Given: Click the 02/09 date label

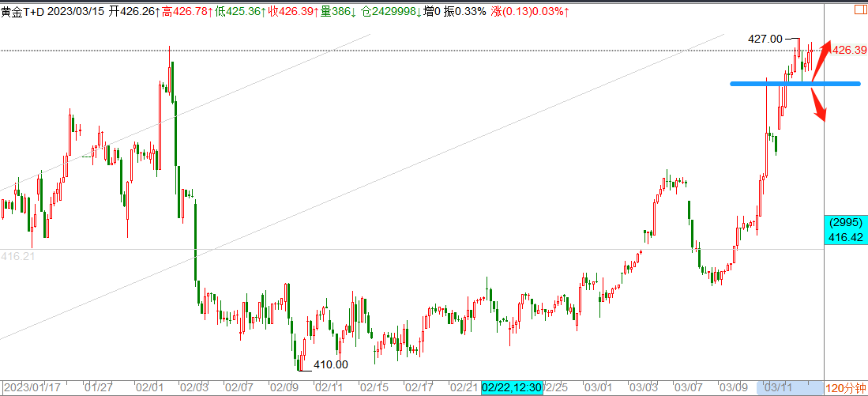Looking at the screenshot, I should click(x=284, y=387).
